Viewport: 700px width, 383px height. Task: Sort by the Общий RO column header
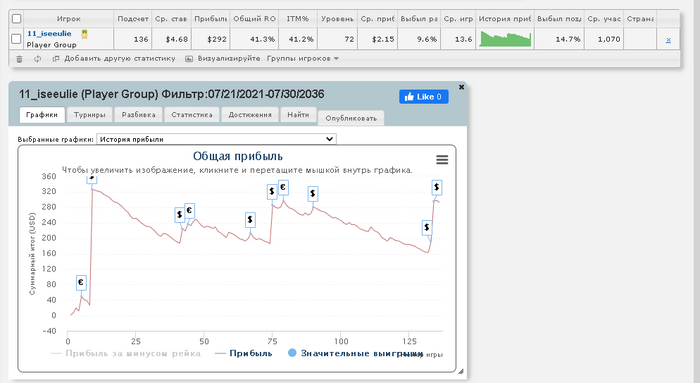pyautogui.click(x=254, y=19)
